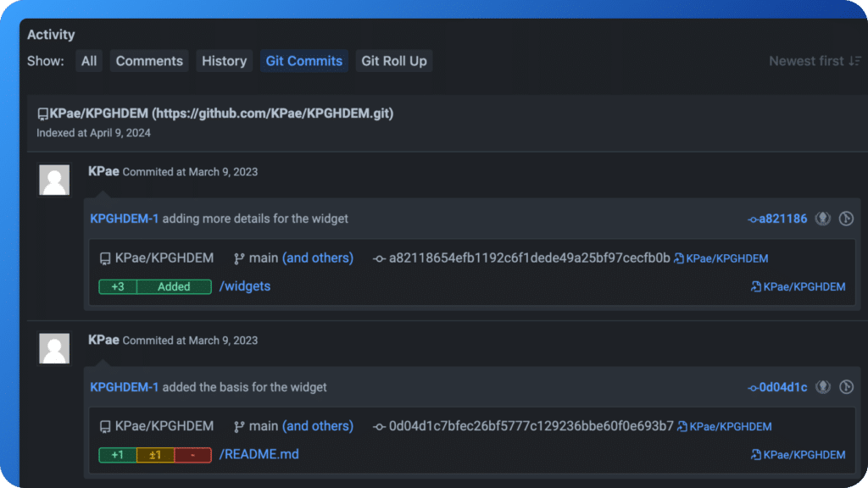Image resolution: width=868 pixels, height=488 pixels.
Task: Open KPae/KPGHDEM repository header title
Action: tap(221, 114)
